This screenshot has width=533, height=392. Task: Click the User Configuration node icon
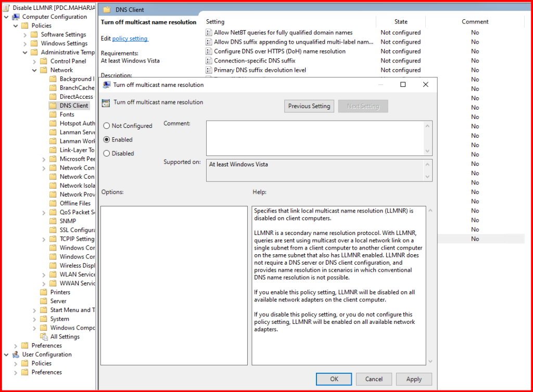[x=16, y=355]
